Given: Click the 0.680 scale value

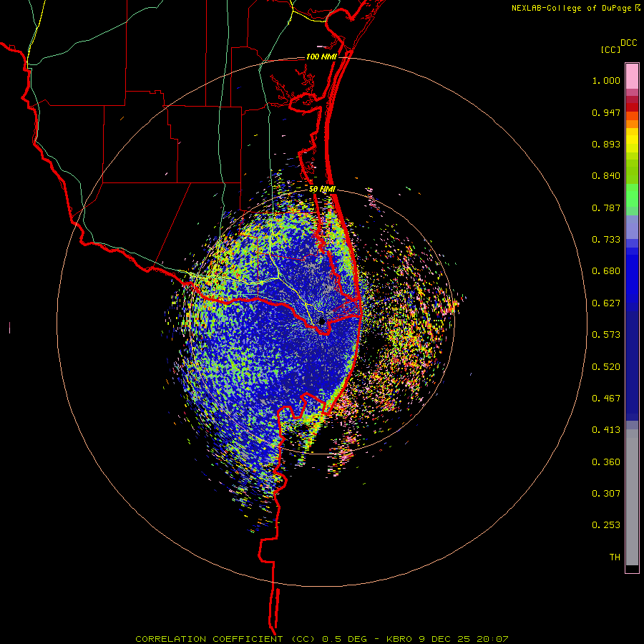Looking at the screenshot, I should [x=606, y=271].
